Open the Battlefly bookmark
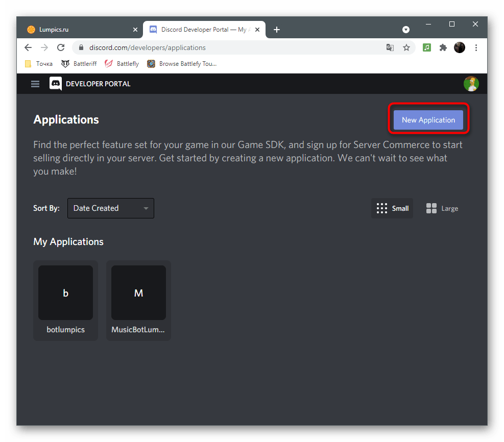504x442 pixels. pos(121,63)
